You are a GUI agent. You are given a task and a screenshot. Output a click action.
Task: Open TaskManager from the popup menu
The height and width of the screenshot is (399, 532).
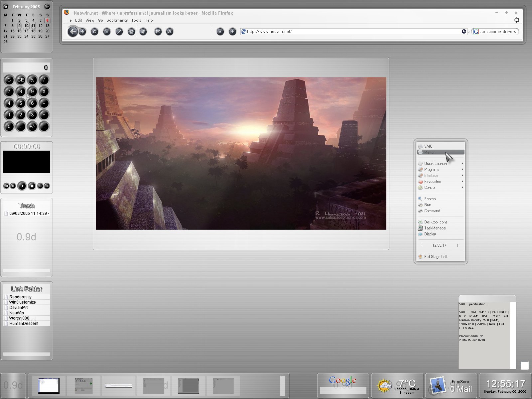click(x=441, y=228)
